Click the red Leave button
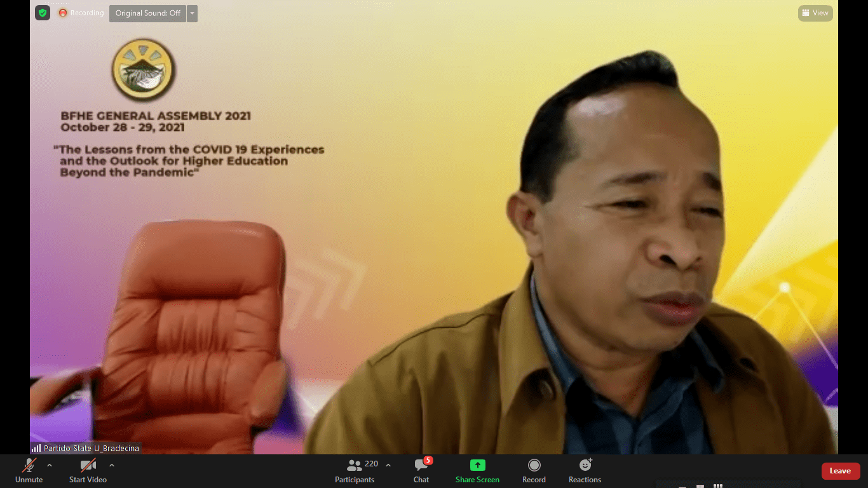The height and width of the screenshot is (488, 868). [840, 471]
